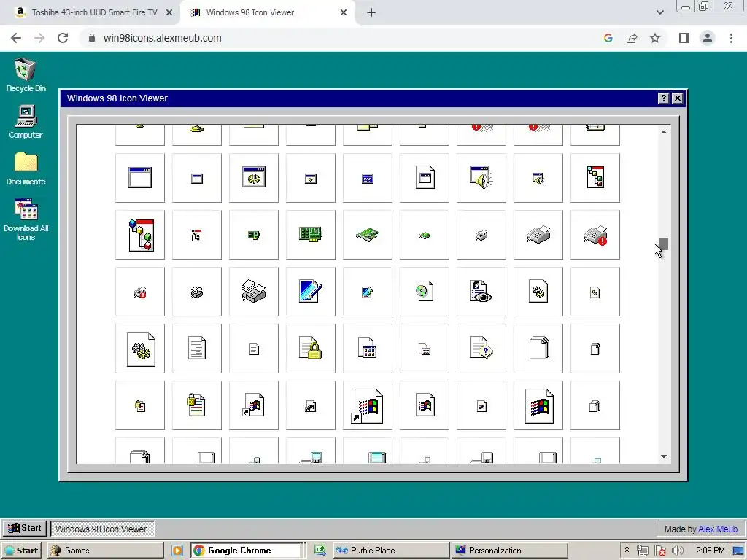Viewport: 747px width, 560px height.
Task: Select the largest Windows flag shortcut document icon
Action: coord(368,405)
